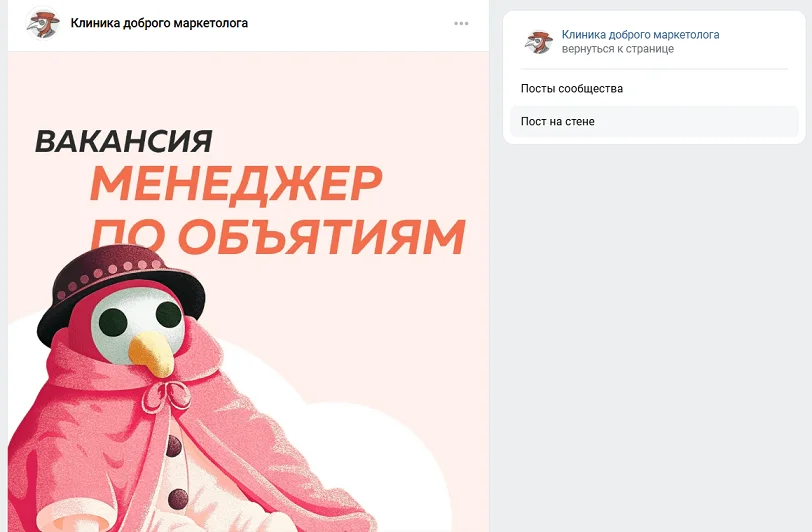Click the community avatar in the sidebar card
The height and width of the screenshot is (532, 812).
tap(538, 42)
